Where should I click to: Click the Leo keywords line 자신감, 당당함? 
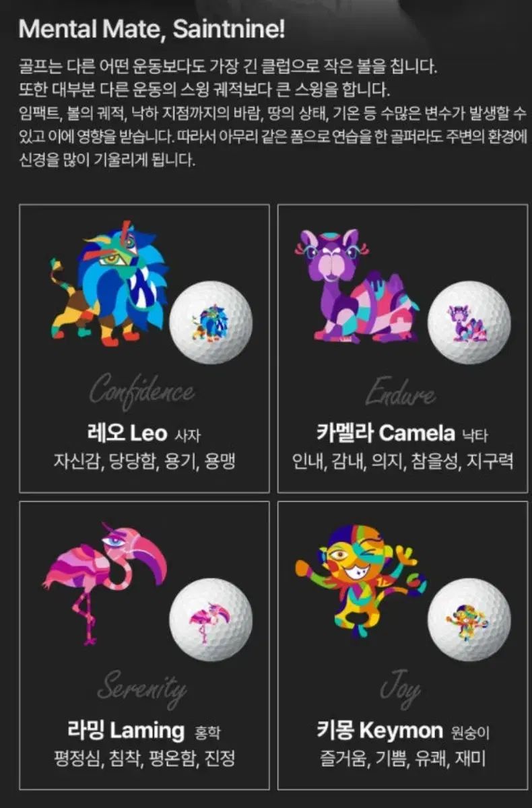(145, 462)
